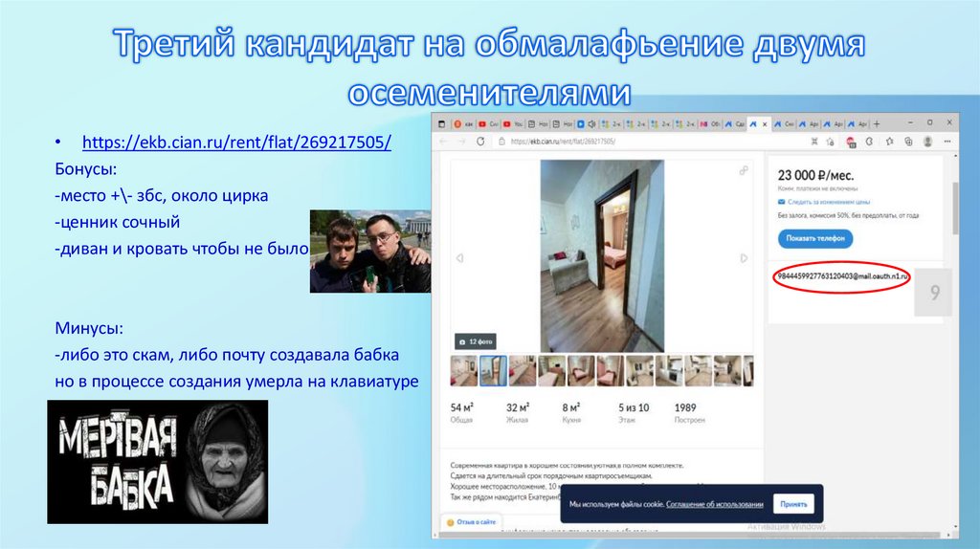Go back using the browser back arrow
The width and height of the screenshot is (980, 549).
pyautogui.click(x=444, y=142)
